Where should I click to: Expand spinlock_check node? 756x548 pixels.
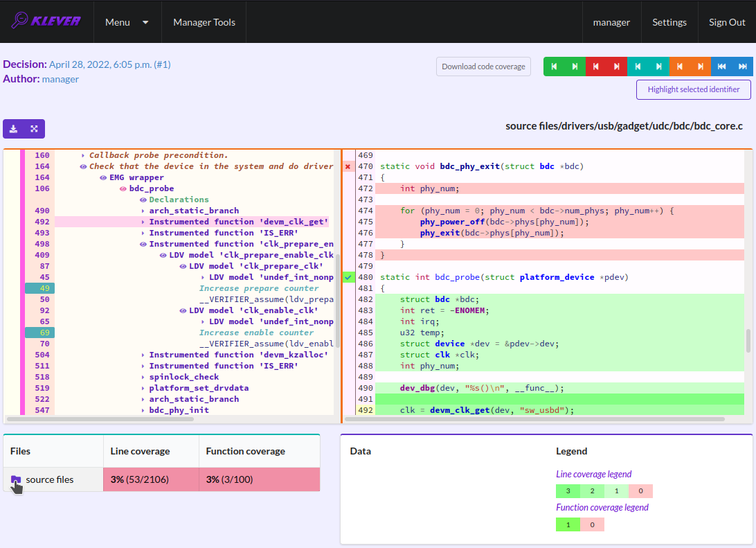(x=143, y=378)
